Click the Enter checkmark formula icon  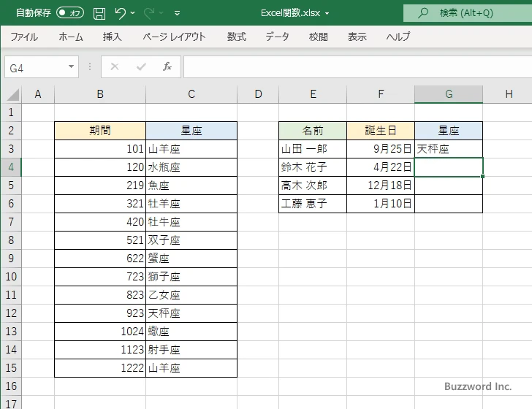point(141,66)
